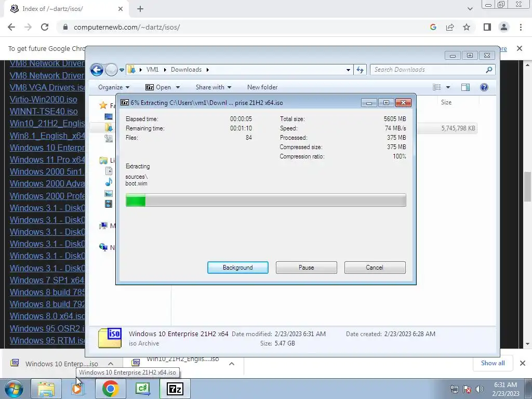Open Windows 95 RTM.iso link
The width and height of the screenshot is (532, 399).
(x=47, y=340)
